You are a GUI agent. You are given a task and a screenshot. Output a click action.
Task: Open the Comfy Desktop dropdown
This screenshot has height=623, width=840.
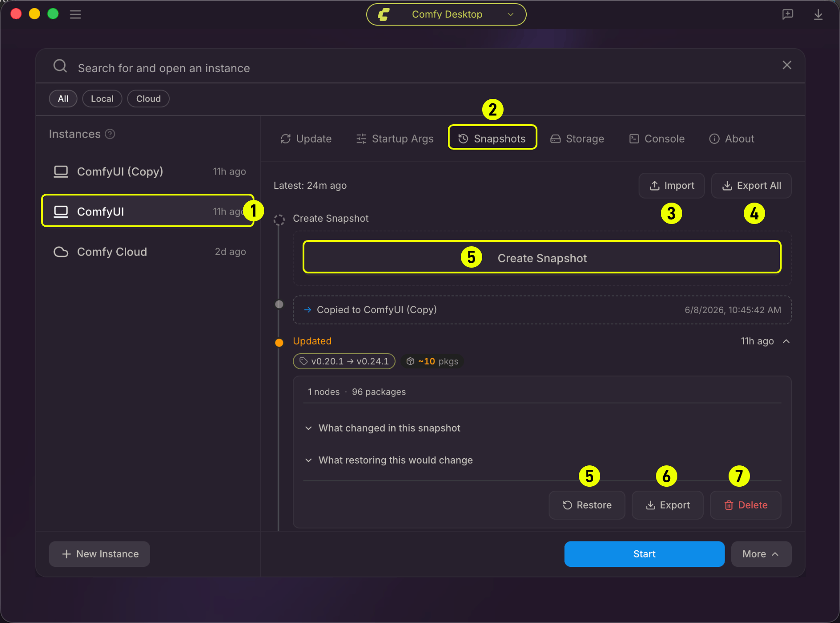pyautogui.click(x=446, y=14)
